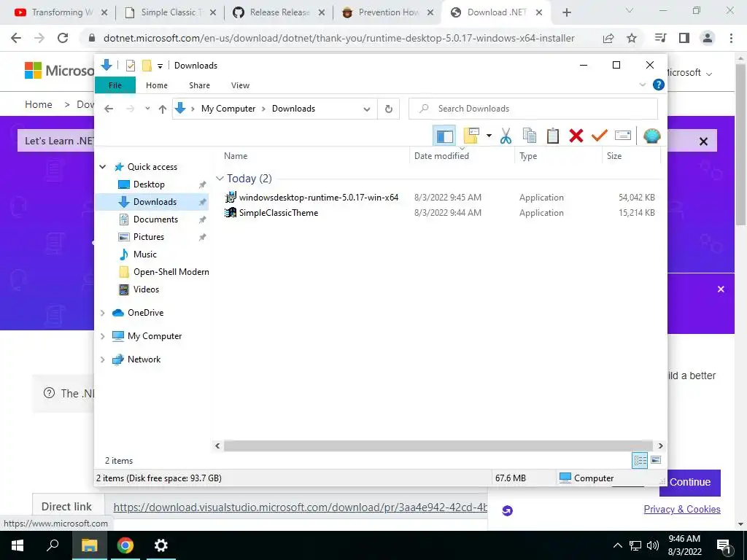
Task: Bookmark this page with the star icon
Action: tap(632, 38)
